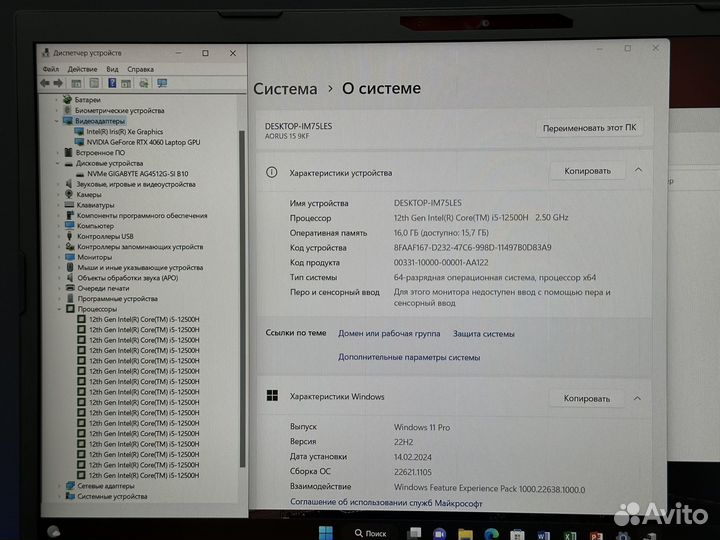
Task: Click the OS build value 22621.1105
Action: tap(412, 472)
